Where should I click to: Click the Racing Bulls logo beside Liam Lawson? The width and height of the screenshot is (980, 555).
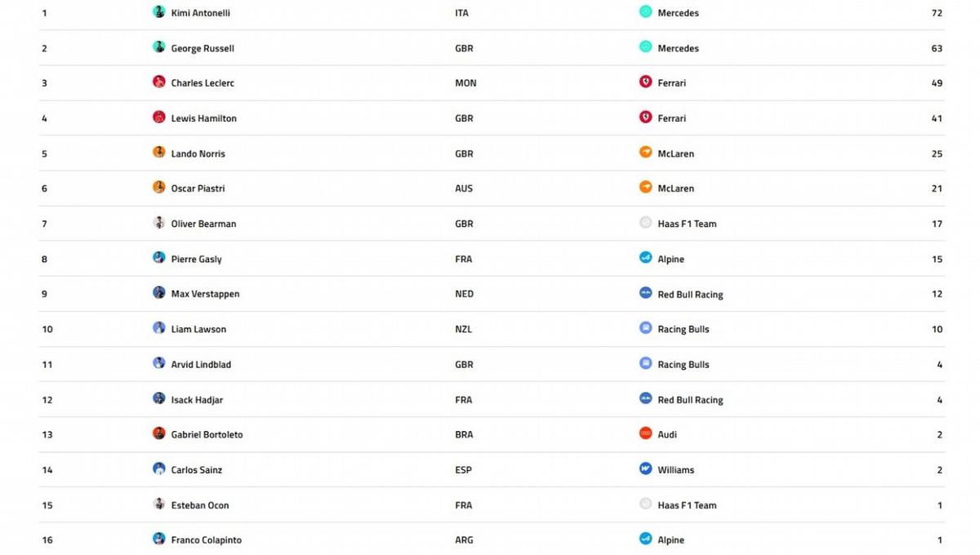point(646,329)
